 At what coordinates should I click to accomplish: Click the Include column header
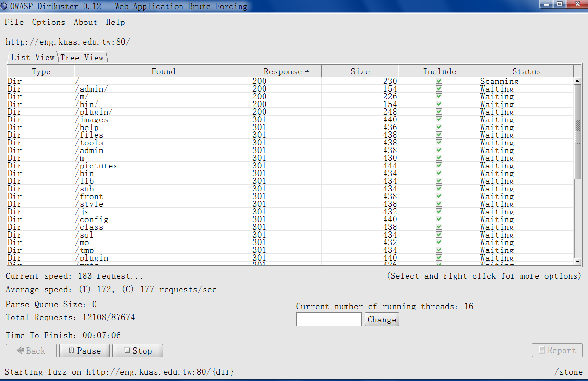[439, 71]
